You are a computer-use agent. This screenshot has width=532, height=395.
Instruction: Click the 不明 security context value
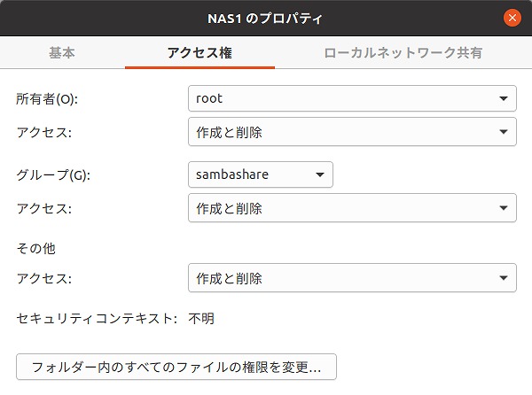[x=201, y=319]
